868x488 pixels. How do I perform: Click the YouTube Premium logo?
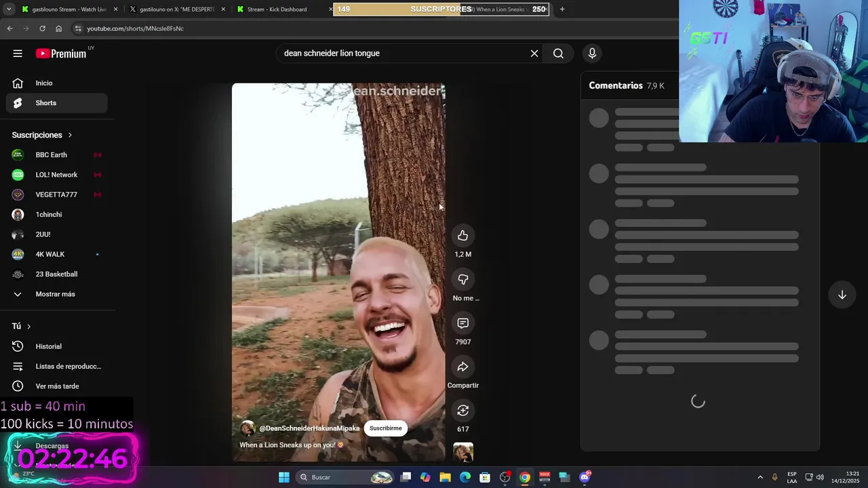click(62, 54)
